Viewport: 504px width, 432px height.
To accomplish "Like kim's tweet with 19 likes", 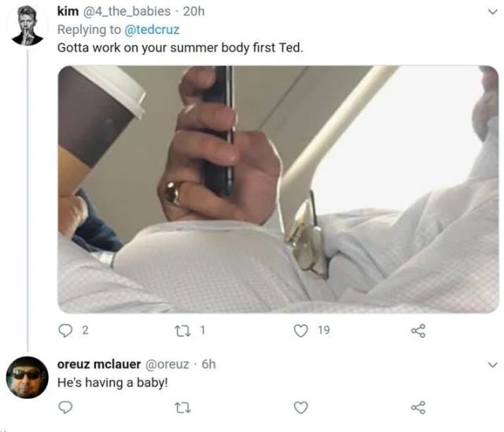I will coord(300,331).
